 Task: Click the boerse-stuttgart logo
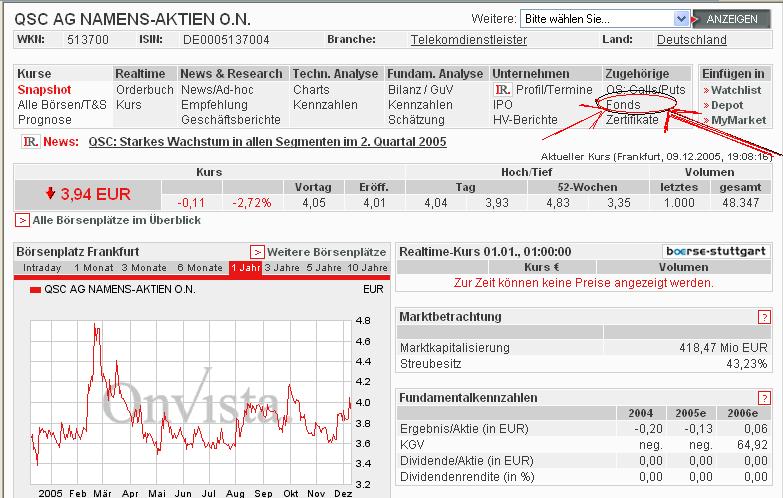coord(717,251)
